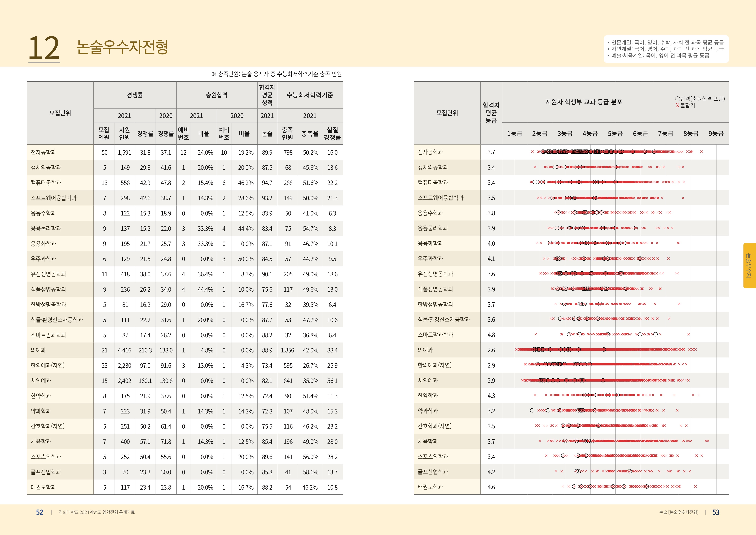
Task: Click page number 53 in the footer
Action: tap(716, 512)
